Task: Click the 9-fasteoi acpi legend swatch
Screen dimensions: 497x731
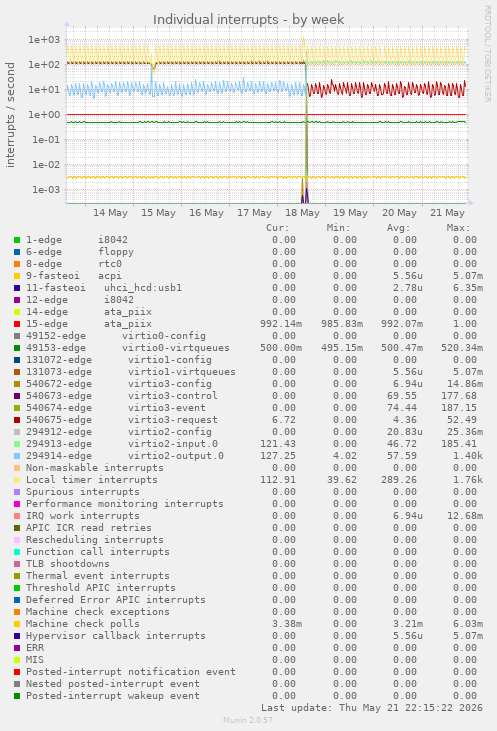Action: click(x=17, y=276)
